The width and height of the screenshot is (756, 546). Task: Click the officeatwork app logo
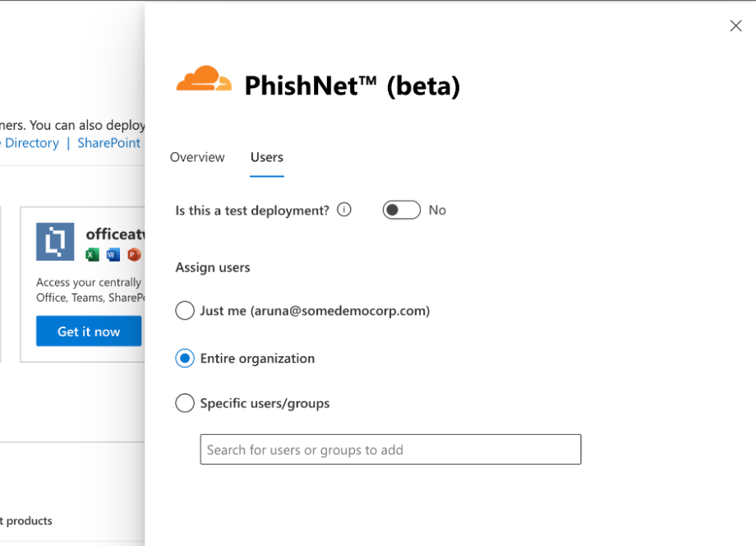[54, 242]
